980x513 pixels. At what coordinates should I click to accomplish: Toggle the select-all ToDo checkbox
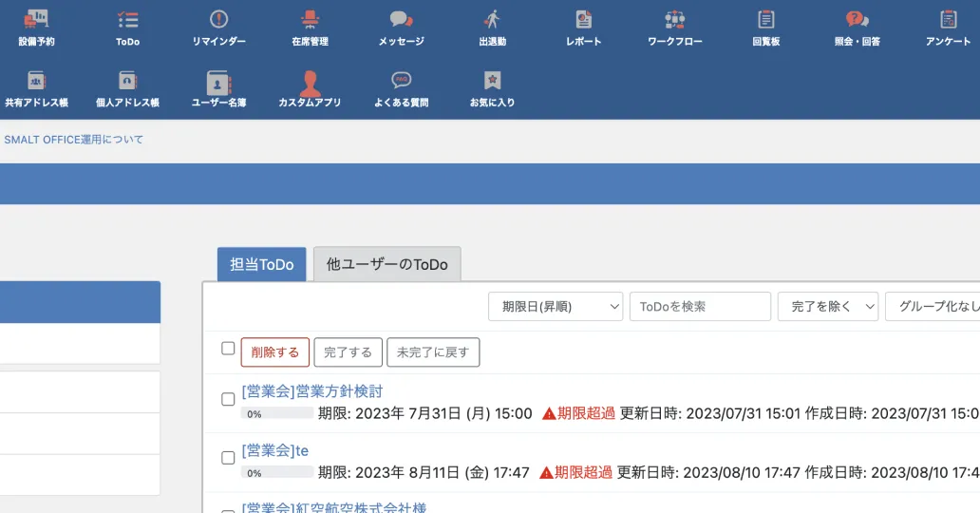coord(228,349)
